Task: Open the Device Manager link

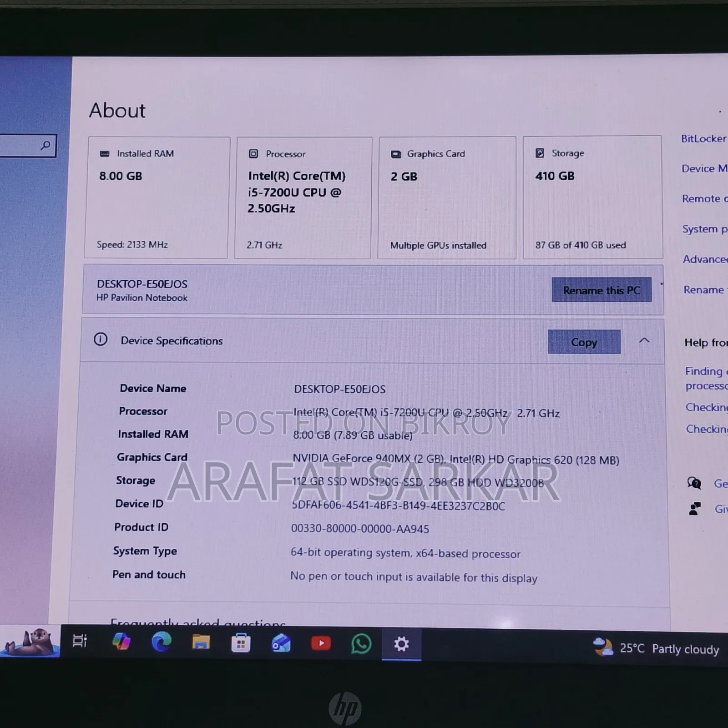Action: (704, 169)
